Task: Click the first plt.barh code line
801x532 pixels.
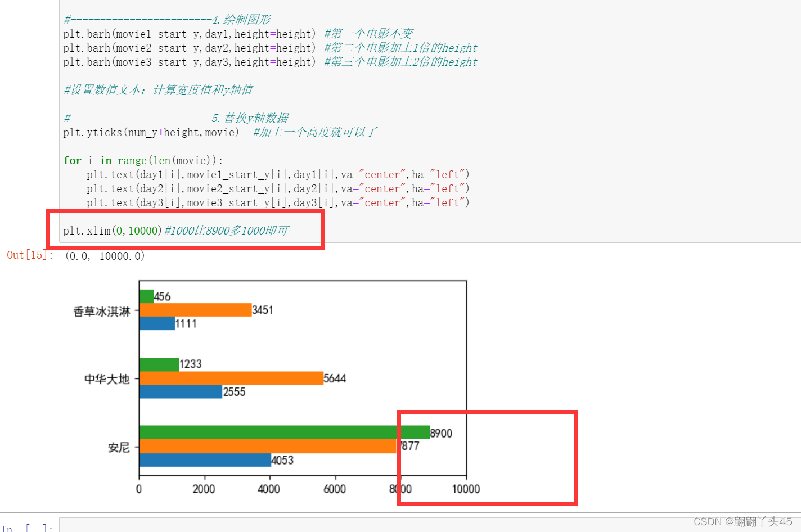Action: click(190, 34)
